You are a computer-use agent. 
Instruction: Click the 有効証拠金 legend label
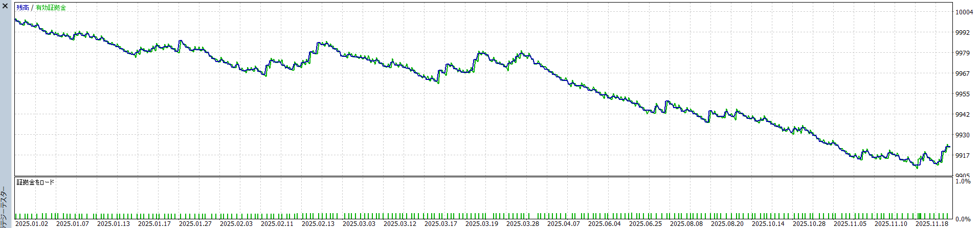(x=51, y=8)
